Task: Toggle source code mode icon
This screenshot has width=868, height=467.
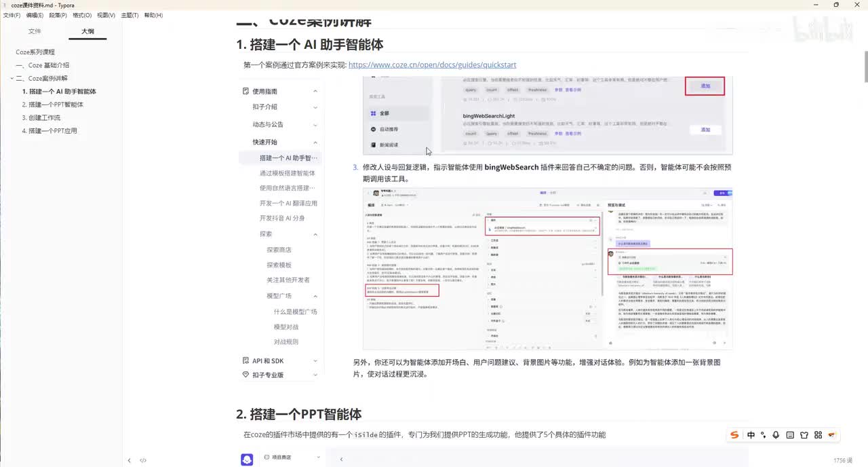Action: point(143,460)
